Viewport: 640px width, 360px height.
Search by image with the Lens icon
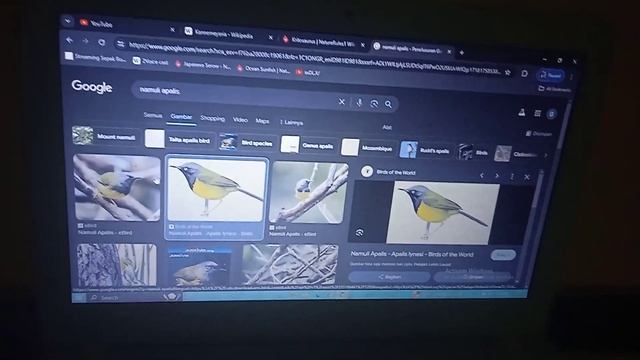pyautogui.click(x=374, y=104)
